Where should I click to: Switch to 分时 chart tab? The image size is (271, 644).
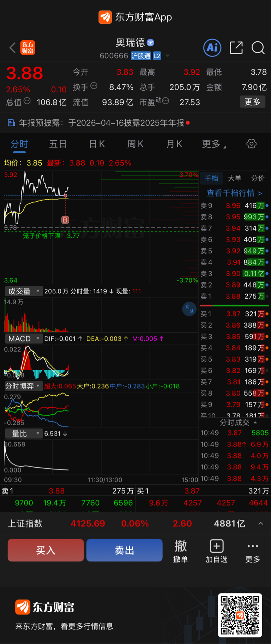[x=19, y=144]
